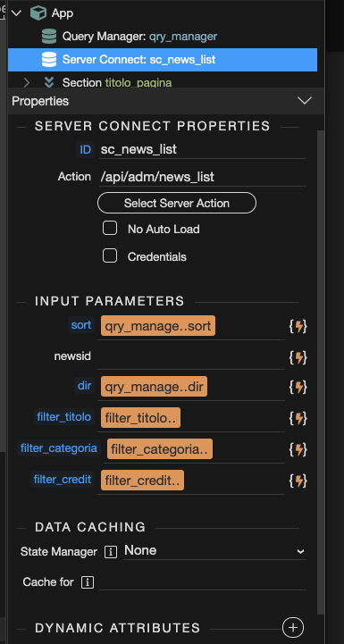The width and height of the screenshot is (344, 644).
Task: Open dynamic data picker for filter_titolo
Action: pos(298,418)
